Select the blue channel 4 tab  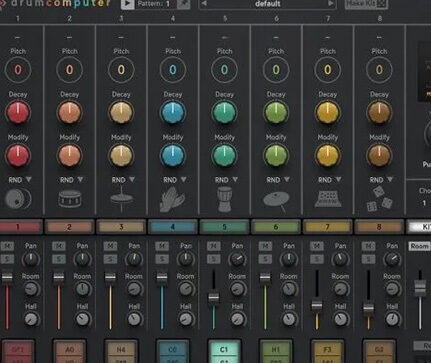173,227
